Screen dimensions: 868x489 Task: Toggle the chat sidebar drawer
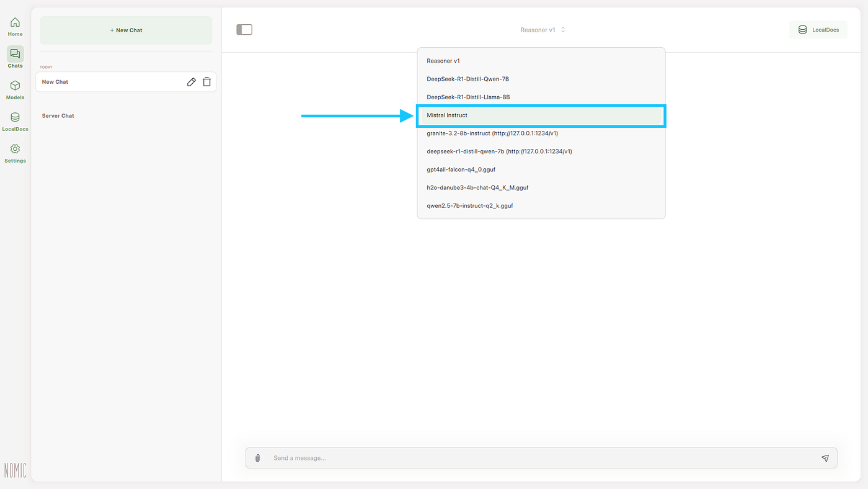244,30
